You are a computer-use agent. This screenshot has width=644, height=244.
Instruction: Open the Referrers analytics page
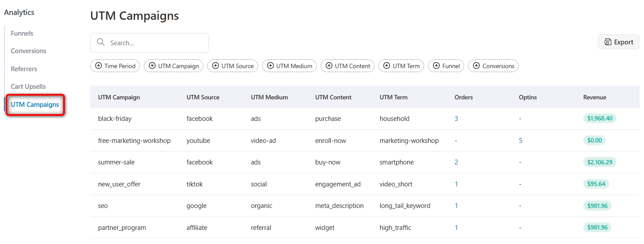(24, 69)
